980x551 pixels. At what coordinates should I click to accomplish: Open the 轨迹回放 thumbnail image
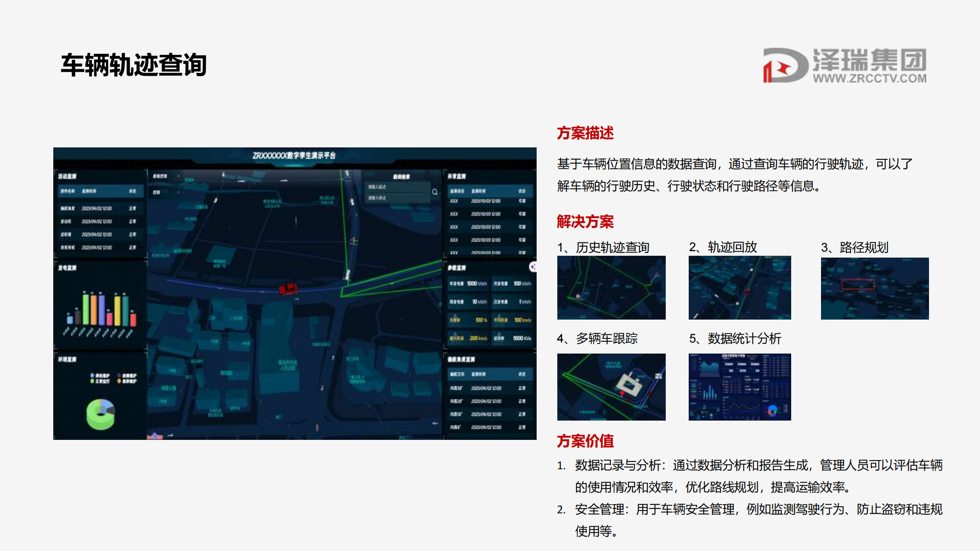[x=740, y=288]
